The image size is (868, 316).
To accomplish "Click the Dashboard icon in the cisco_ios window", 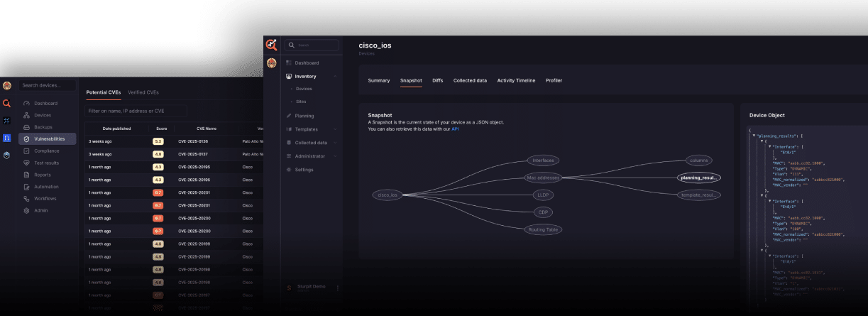I will [289, 63].
